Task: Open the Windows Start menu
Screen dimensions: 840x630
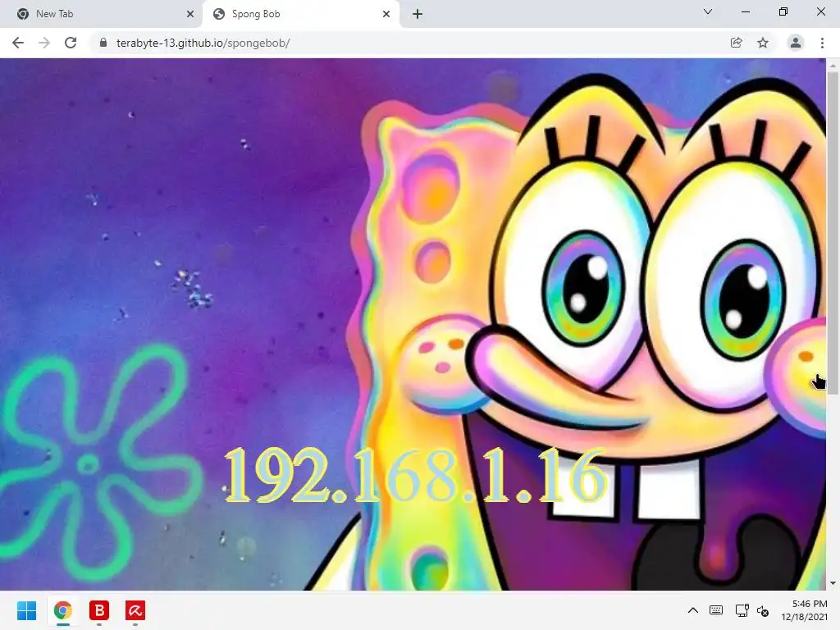Action: pyautogui.click(x=26, y=610)
